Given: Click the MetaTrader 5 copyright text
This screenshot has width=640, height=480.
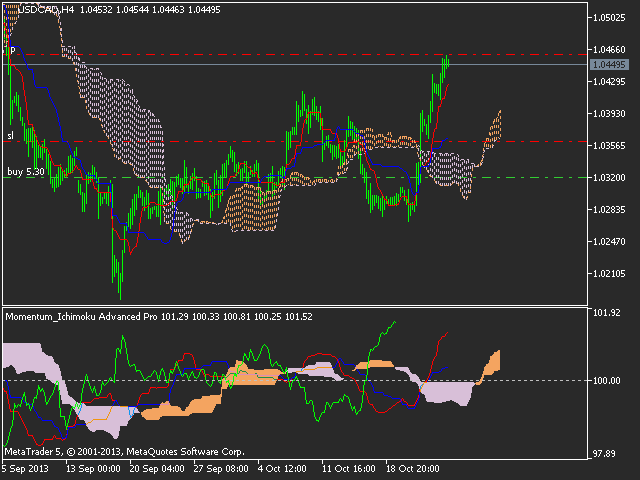Looking at the screenshot, I should point(124,452).
